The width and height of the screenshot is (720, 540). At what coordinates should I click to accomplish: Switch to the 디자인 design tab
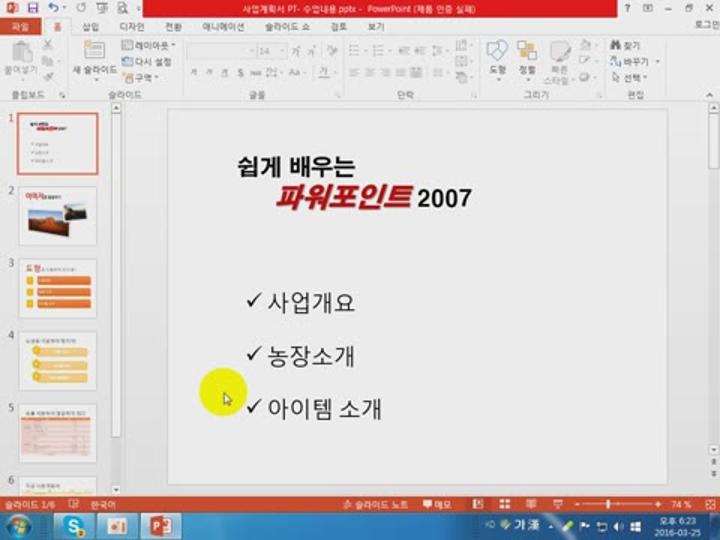click(x=132, y=27)
